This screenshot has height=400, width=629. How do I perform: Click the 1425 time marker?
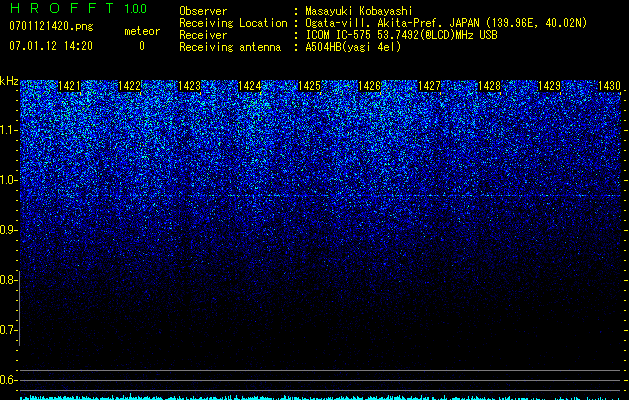(309, 86)
